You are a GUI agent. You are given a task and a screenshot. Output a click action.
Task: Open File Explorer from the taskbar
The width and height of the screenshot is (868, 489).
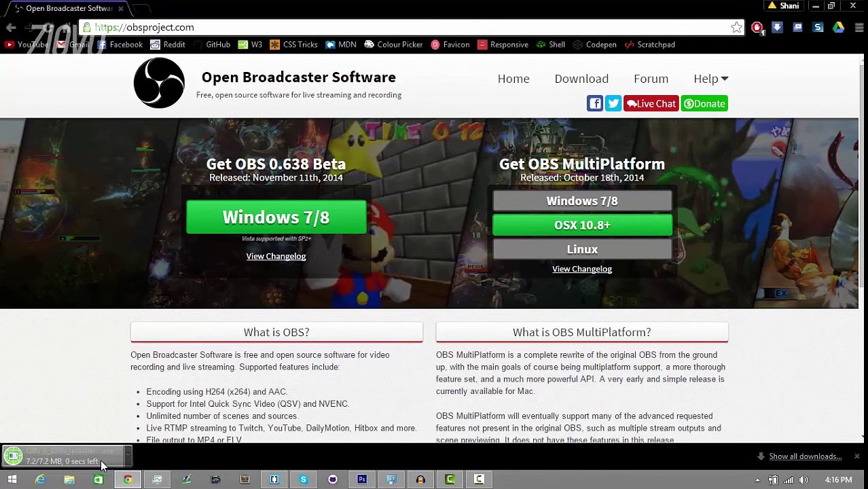point(69,479)
